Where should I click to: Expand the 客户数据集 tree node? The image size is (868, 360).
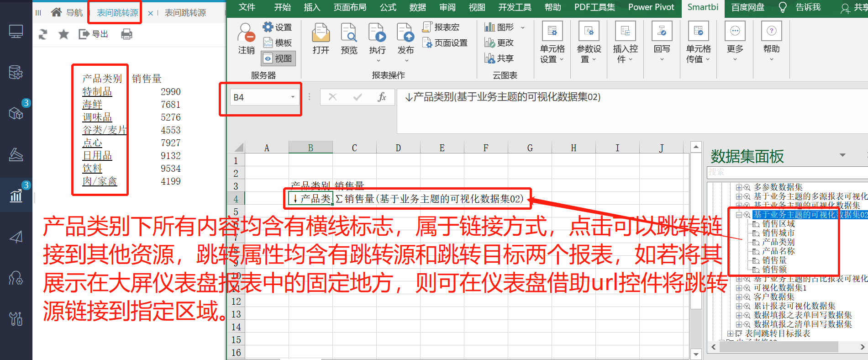click(738, 297)
